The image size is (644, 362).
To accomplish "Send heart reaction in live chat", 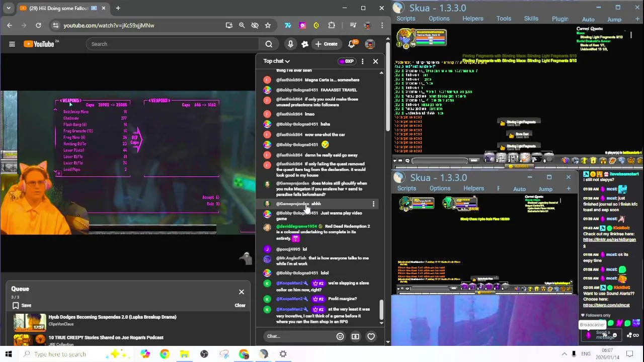I will click(371, 336).
